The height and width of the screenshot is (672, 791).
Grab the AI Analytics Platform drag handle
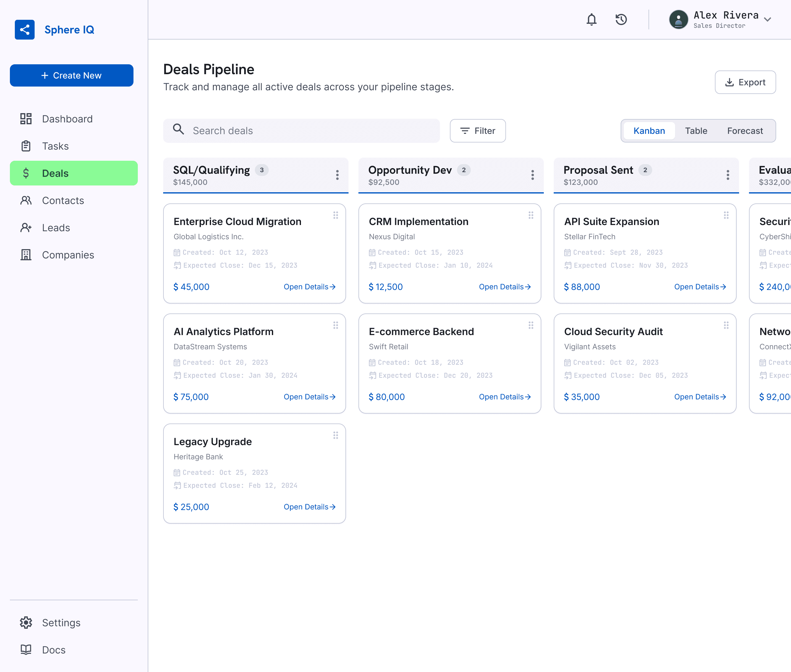(336, 325)
